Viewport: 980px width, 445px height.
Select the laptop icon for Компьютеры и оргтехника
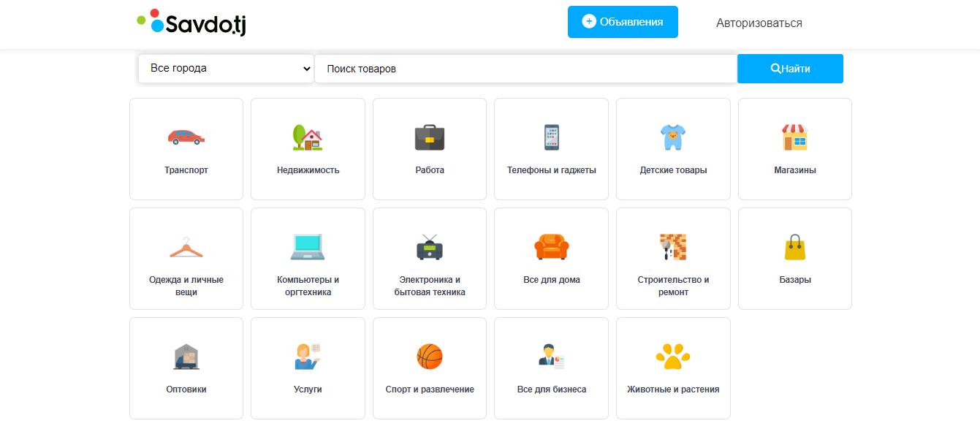point(308,246)
